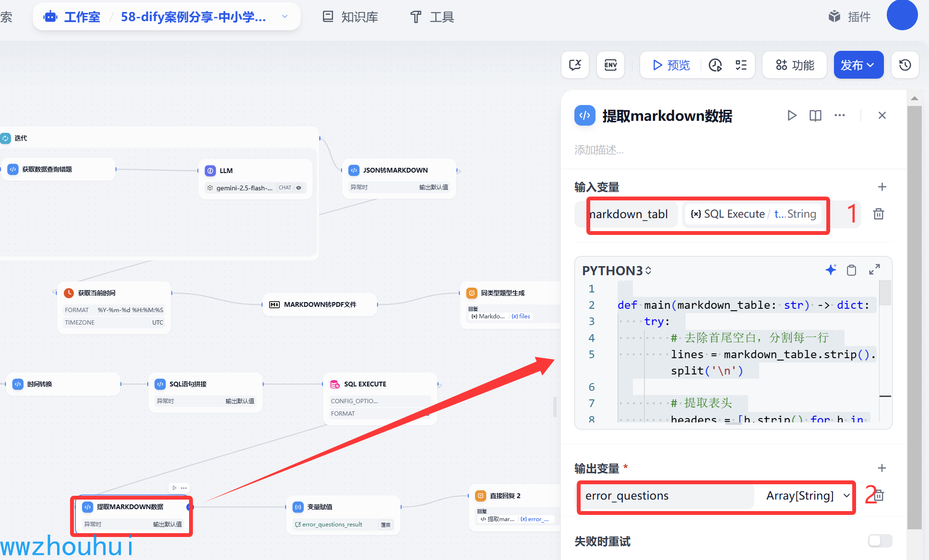Open the Features button
The image size is (929, 560).
[x=795, y=65]
